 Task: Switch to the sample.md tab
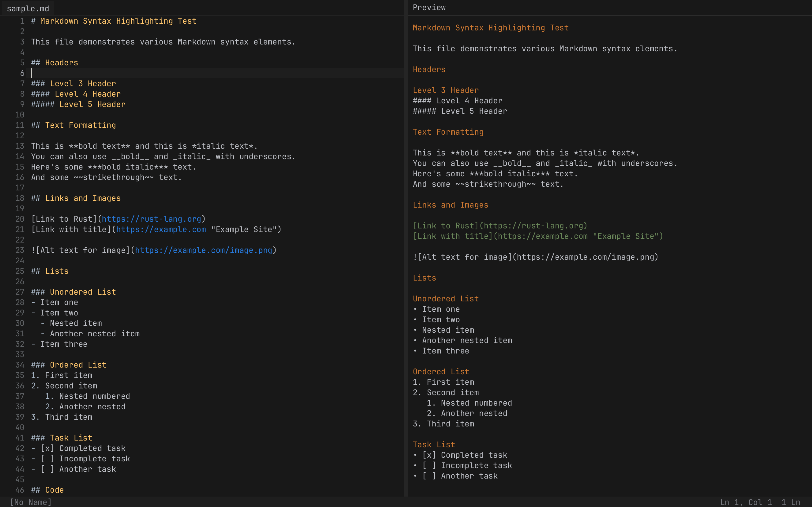pyautogui.click(x=28, y=8)
